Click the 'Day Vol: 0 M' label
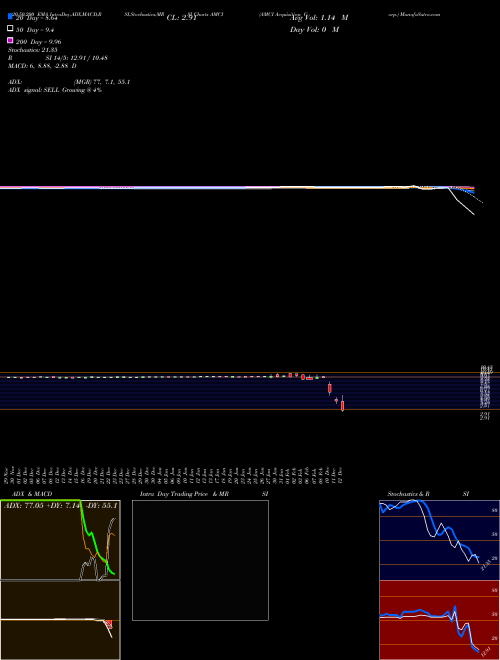Screen dimensions: 500x660 314,29
